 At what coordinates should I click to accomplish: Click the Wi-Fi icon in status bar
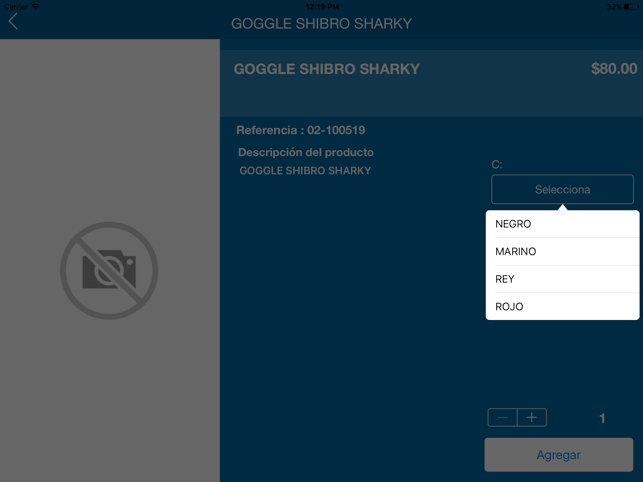pyautogui.click(x=35, y=7)
